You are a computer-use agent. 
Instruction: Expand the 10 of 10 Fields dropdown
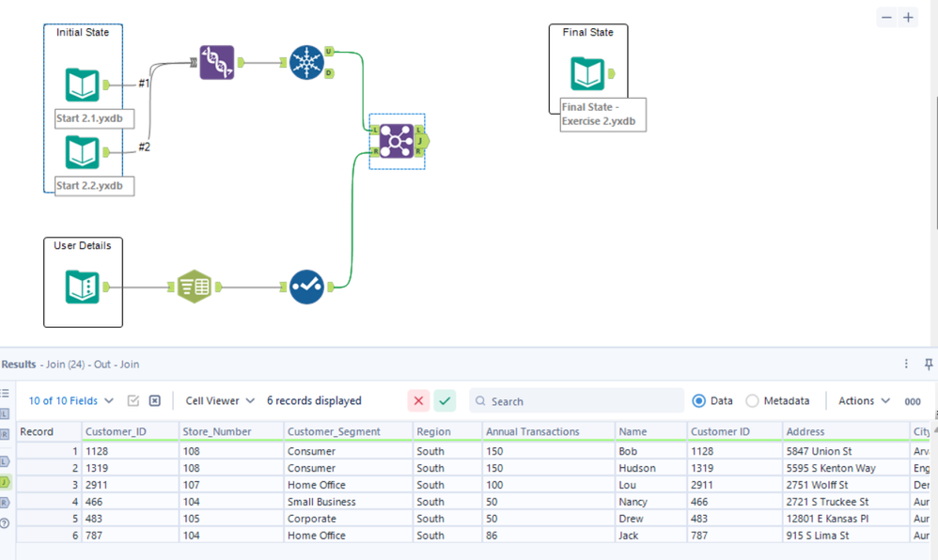point(71,401)
